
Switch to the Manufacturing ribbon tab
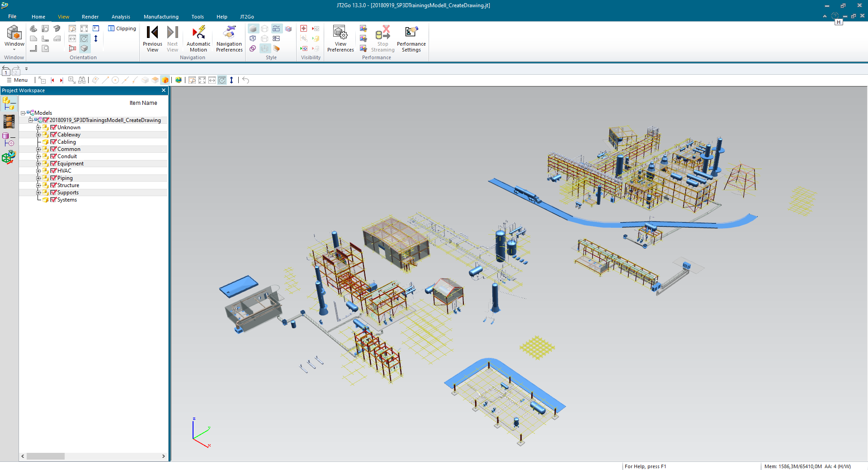(161, 17)
